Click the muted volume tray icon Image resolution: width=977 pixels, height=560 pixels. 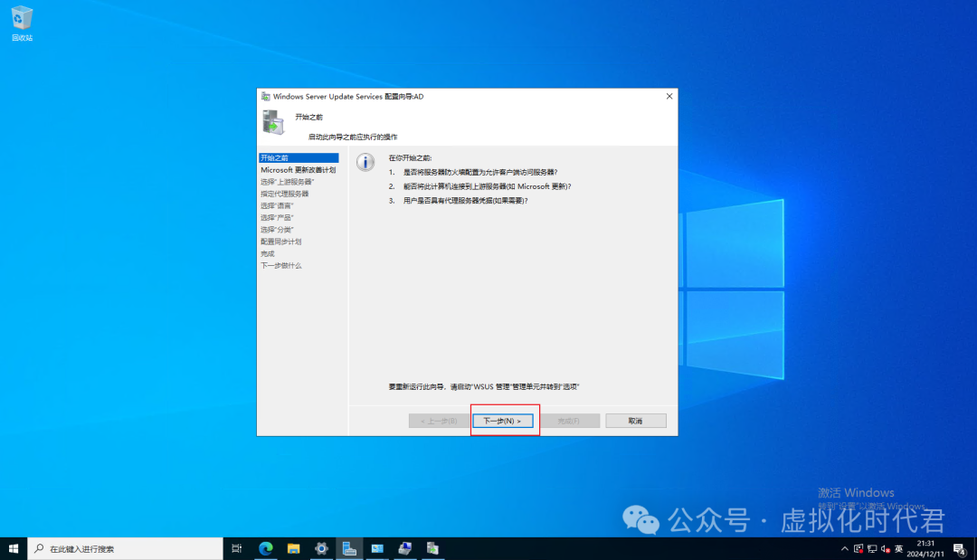click(886, 549)
